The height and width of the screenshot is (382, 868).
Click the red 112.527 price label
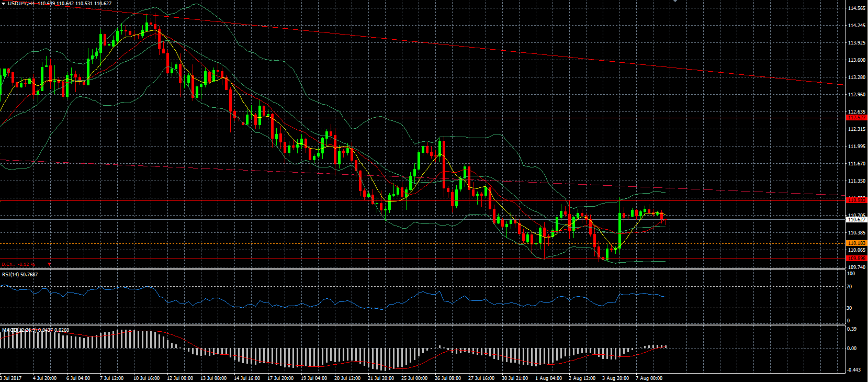tap(856, 118)
